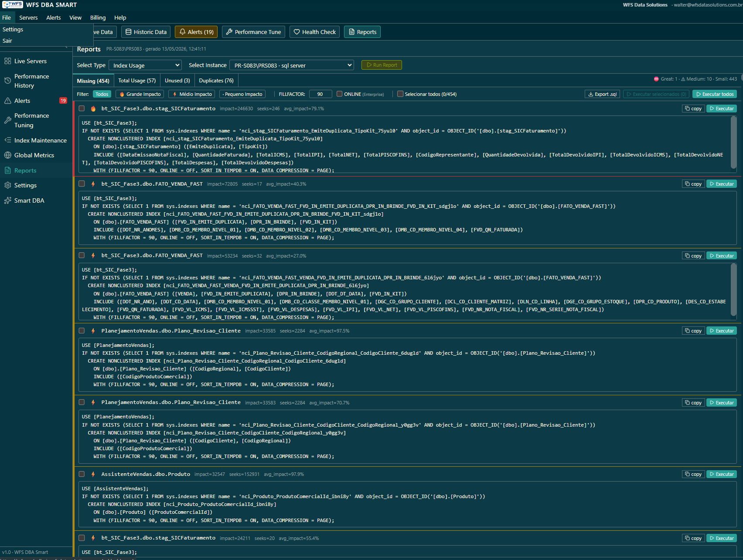Open Index Maintenance sidebar icon

pos(7,140)
